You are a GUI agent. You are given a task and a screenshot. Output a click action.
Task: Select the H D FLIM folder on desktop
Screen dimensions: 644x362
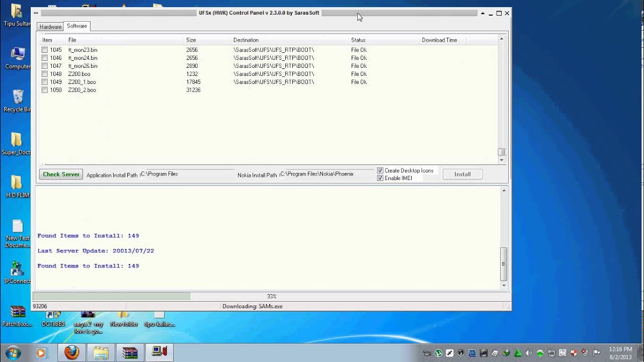pos(17,187)
